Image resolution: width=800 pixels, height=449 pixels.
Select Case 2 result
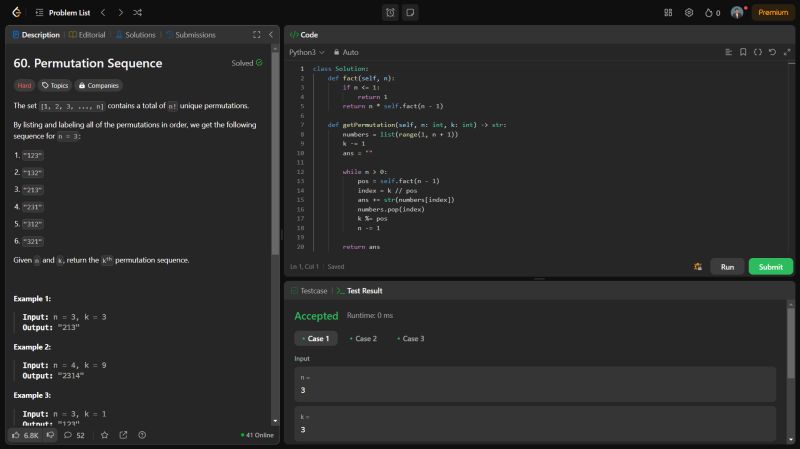[x=363, y=338]
